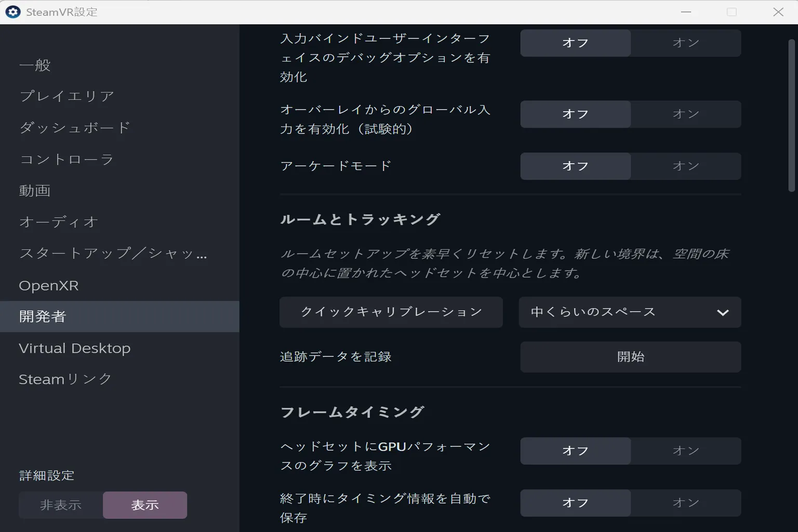
Task: Open the プレイエリア settings tab
Action: [x=119, y=96]
